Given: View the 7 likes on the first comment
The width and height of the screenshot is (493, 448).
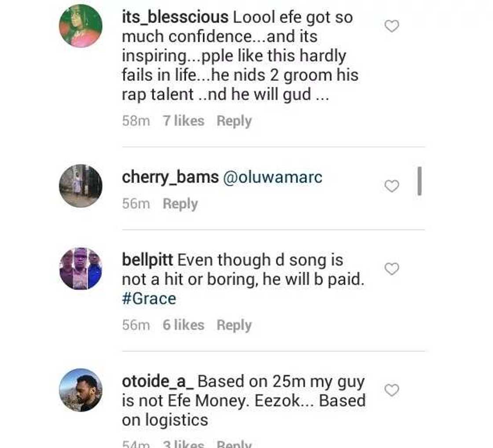Looking at the screenshot, I should point(183,120).
